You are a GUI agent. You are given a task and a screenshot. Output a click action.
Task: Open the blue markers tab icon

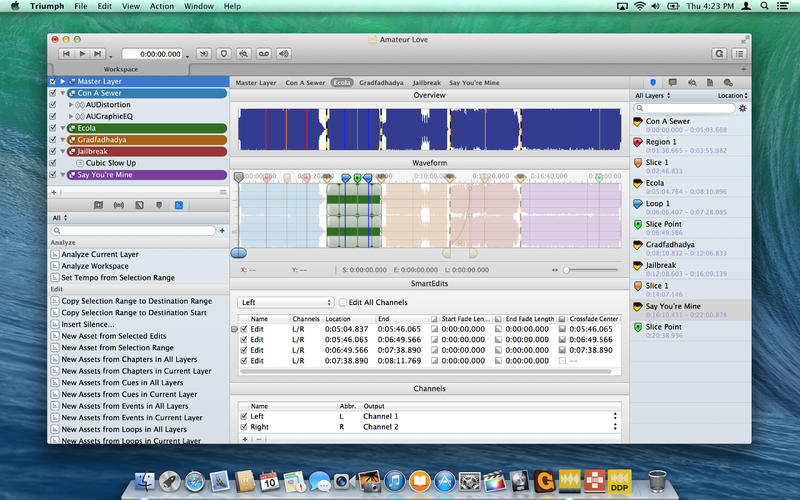[653, 81]
